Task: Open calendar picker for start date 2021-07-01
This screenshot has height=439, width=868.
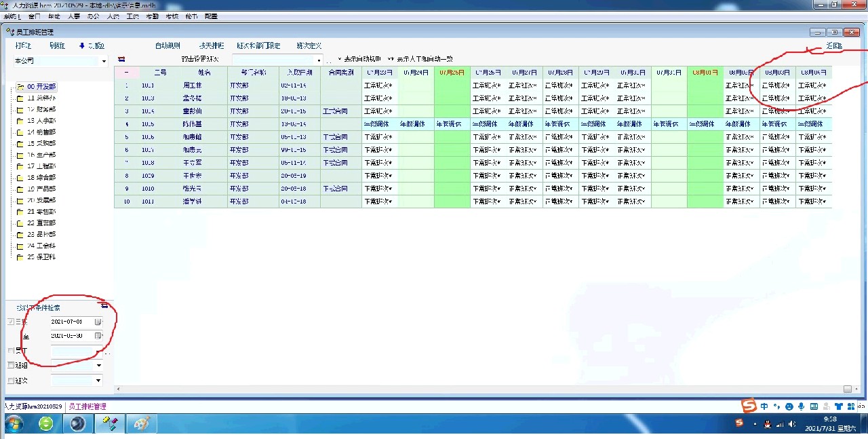Action: click(98, 322)
